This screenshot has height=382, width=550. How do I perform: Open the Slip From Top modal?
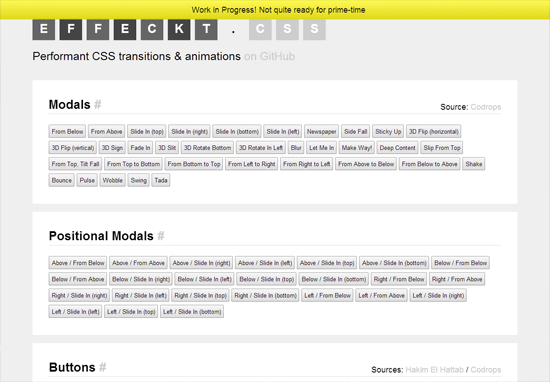pyautogui.click(x=442, y=148)
